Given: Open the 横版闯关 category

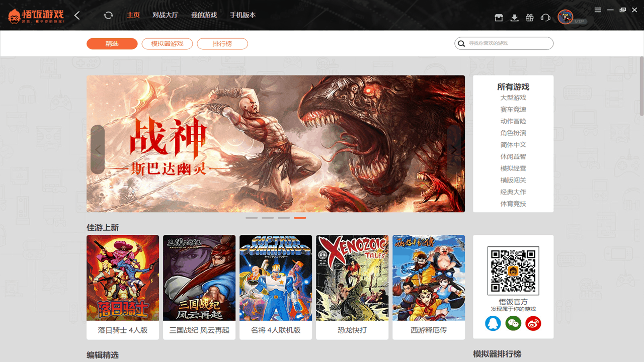Looking at the screenshot, I should [513, 180].
